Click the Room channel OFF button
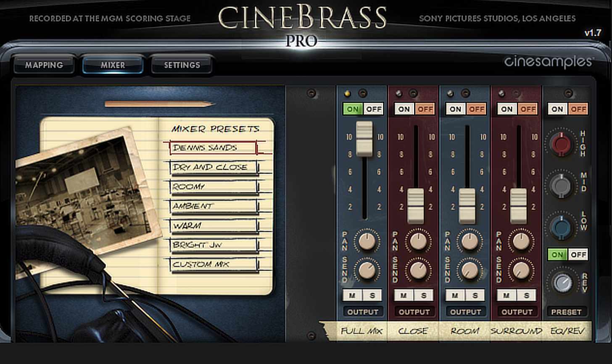This screenshot has width=612, height=364. (x=476, y=109)
